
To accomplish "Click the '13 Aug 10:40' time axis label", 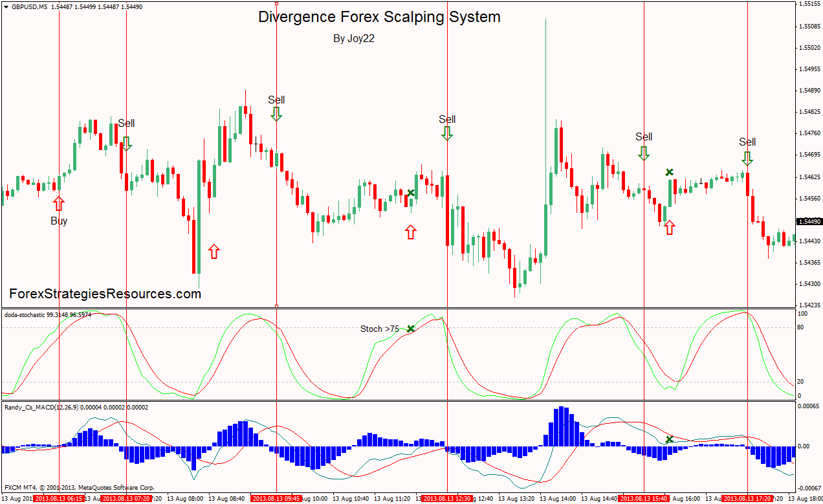I will click(x=351, y=499).
